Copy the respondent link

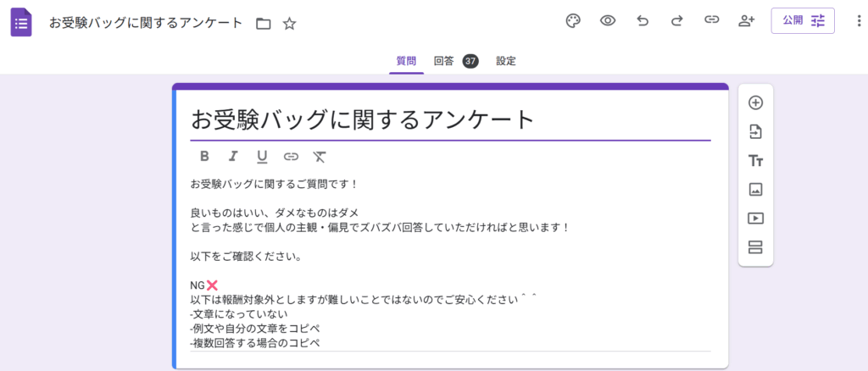point(711,20)
